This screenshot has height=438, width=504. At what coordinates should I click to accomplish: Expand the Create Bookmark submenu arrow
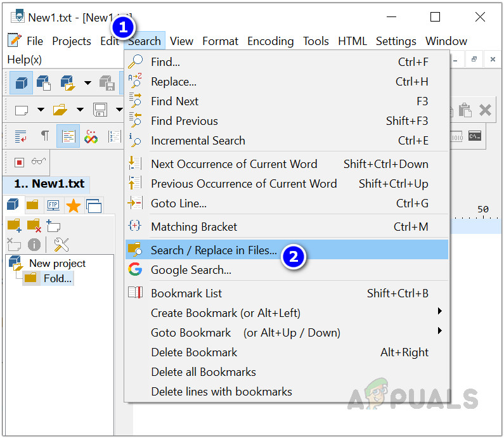tap(439, 311)
